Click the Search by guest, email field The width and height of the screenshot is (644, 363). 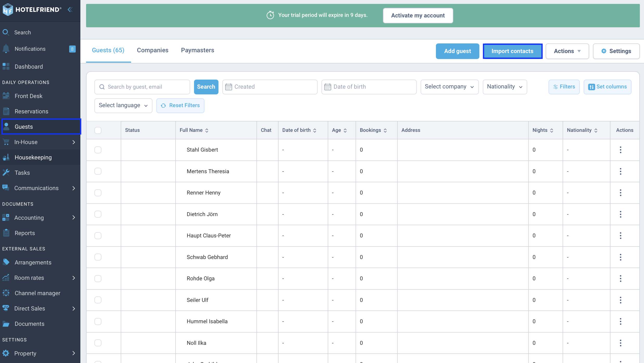pos(142,87)
